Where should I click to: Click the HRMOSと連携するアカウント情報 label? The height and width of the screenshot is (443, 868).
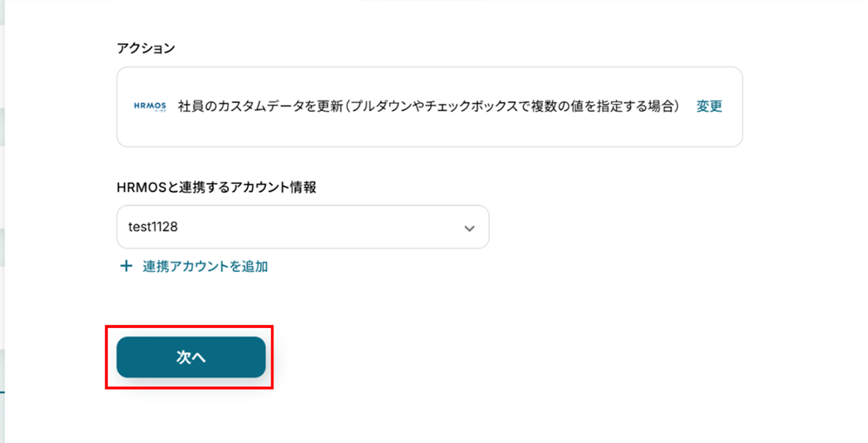[x=216, y=187]
